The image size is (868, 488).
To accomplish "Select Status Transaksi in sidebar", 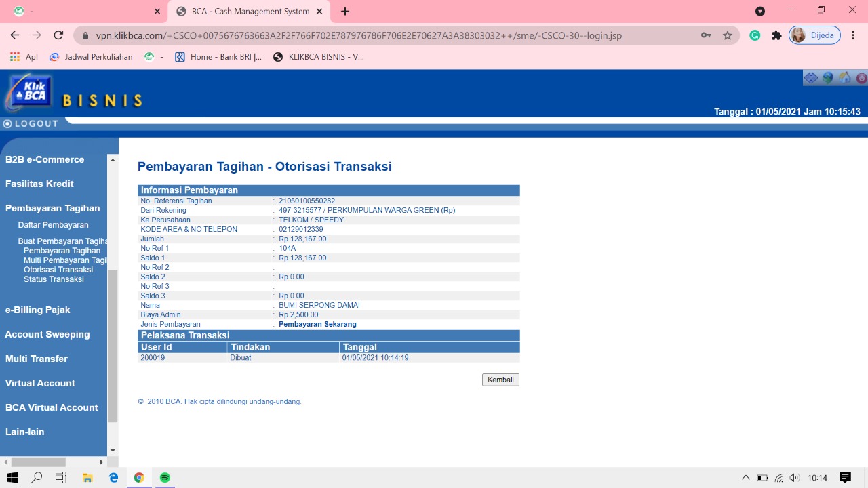I will [54, 279].
